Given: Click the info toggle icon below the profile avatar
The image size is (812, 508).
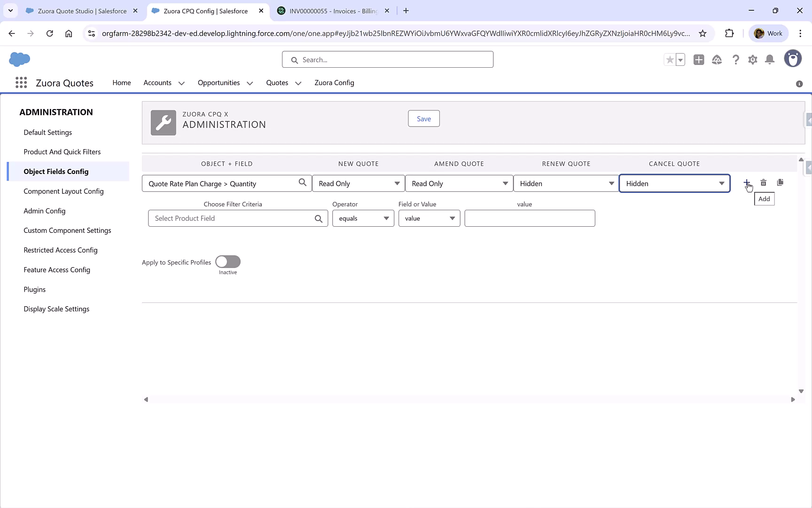Looking at the screenshot, I should (x=799, y=84).
